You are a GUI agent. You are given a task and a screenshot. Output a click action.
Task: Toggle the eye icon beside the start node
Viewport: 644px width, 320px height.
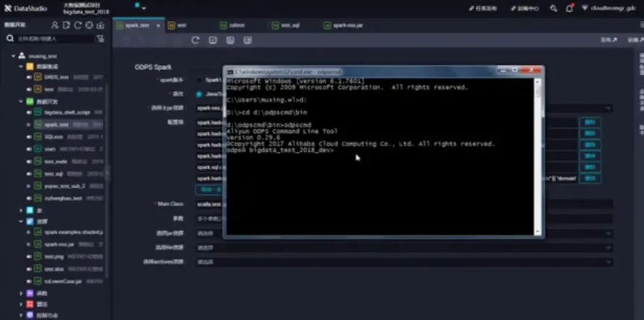click(x=29, y=149)
